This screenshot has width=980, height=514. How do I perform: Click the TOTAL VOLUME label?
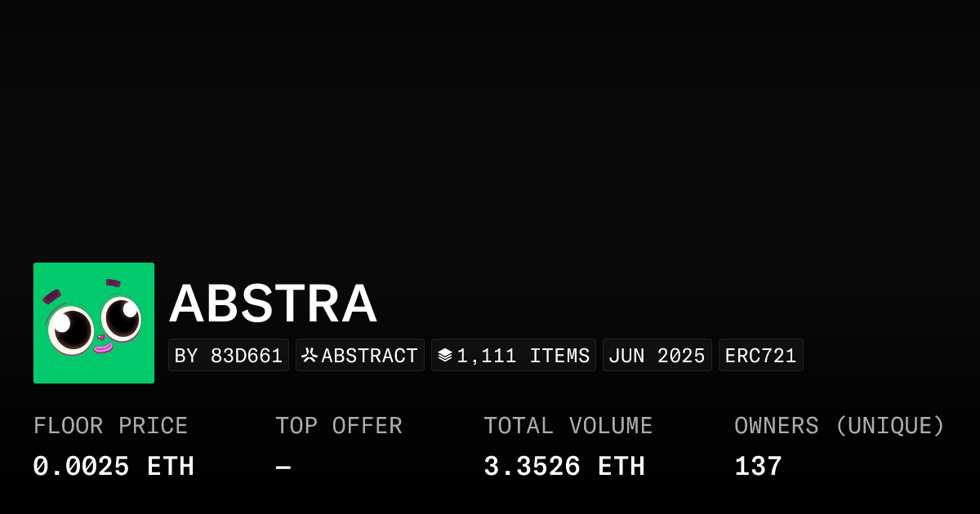pyautogui.click(x=568, y=426)
